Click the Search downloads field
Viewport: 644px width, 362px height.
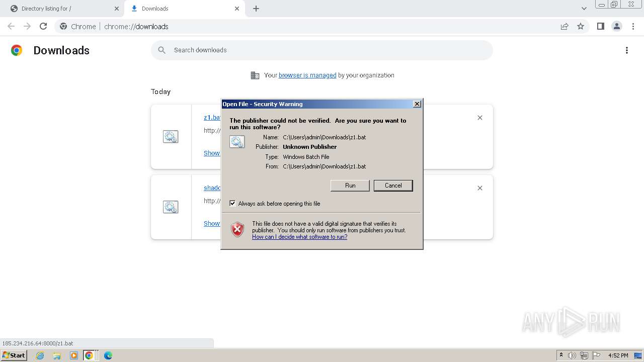[x=322, y=50]
